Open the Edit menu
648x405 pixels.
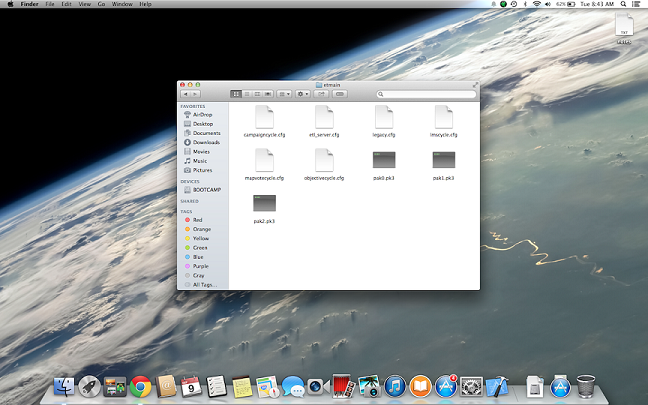66,4
